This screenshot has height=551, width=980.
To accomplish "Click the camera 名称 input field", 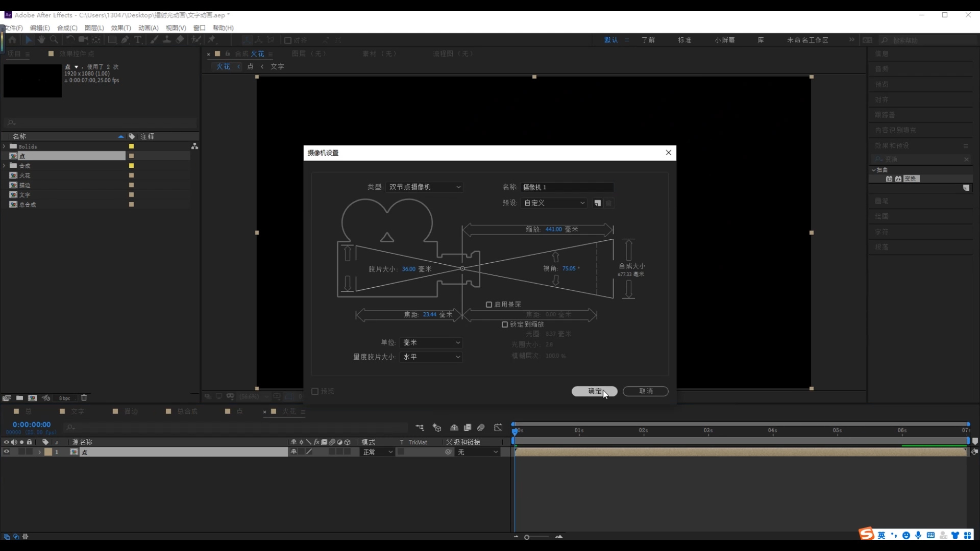I will pos(567,187).
